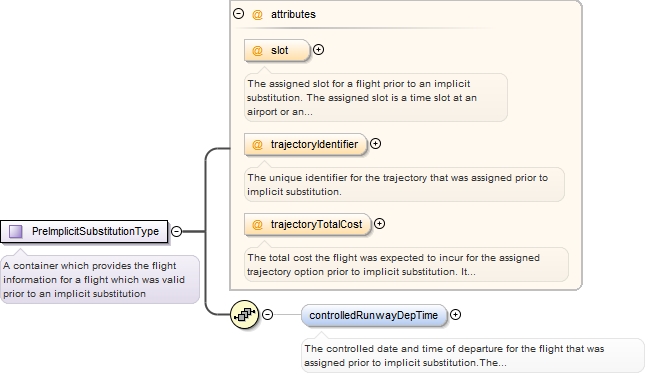Click the sequence compositor icon
The width and height of the screenshot is (652, 376).
pyautogui.click(x=244, y=314)
